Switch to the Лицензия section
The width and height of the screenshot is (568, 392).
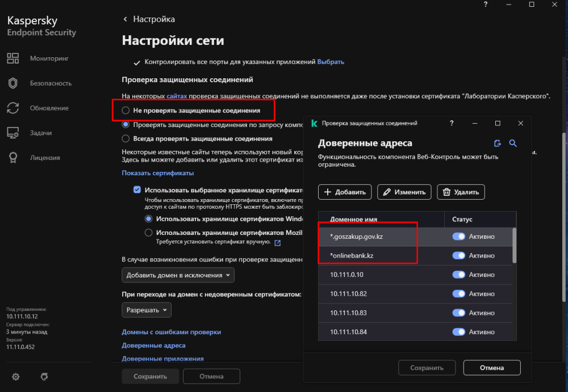click(45, 158)
